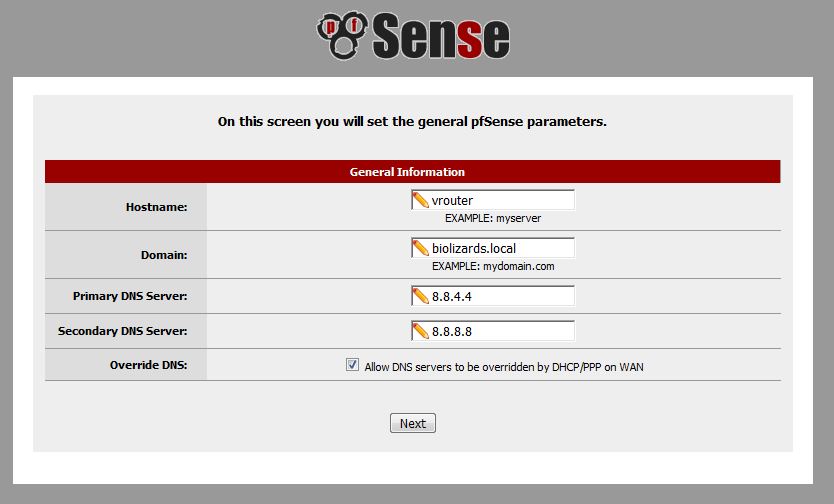Image resolution: width=834 pixels, height=504 pixels.
Task: Click the General Information red header bar
Action: (413, 172)
